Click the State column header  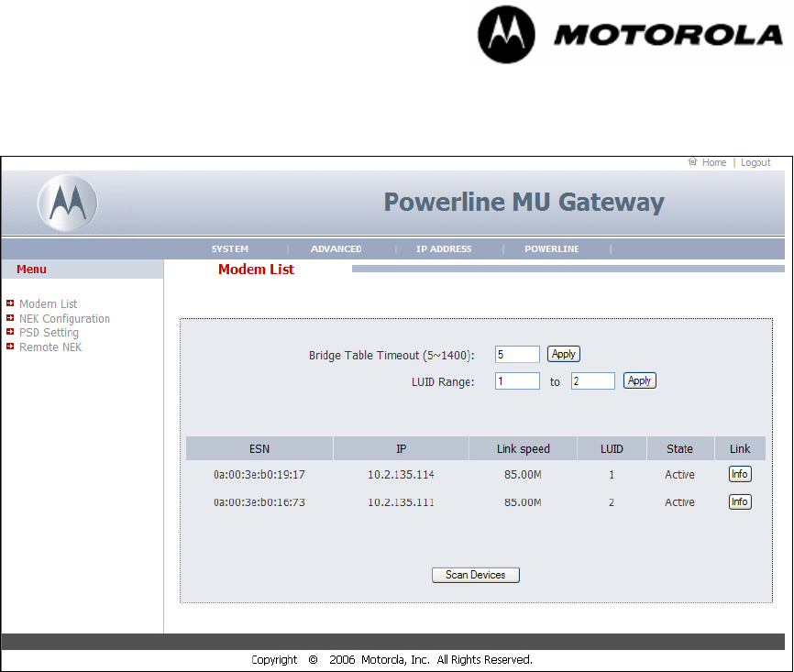point(680,448)
